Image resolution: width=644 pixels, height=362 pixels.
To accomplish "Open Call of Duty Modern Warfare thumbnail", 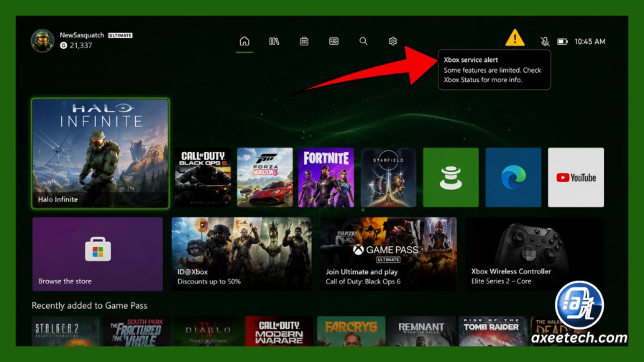I will point(280,331).
